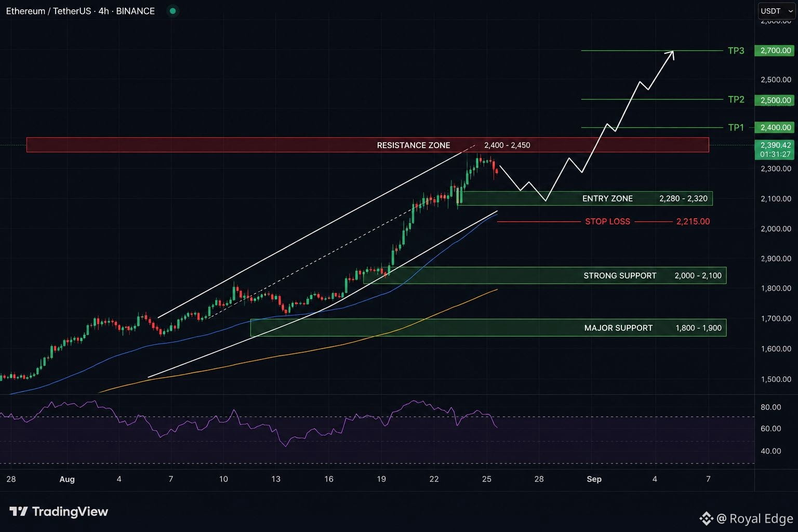This screenshot has width=798, height=532.
Task: Click the green market status dot
Action: [172, 11]
